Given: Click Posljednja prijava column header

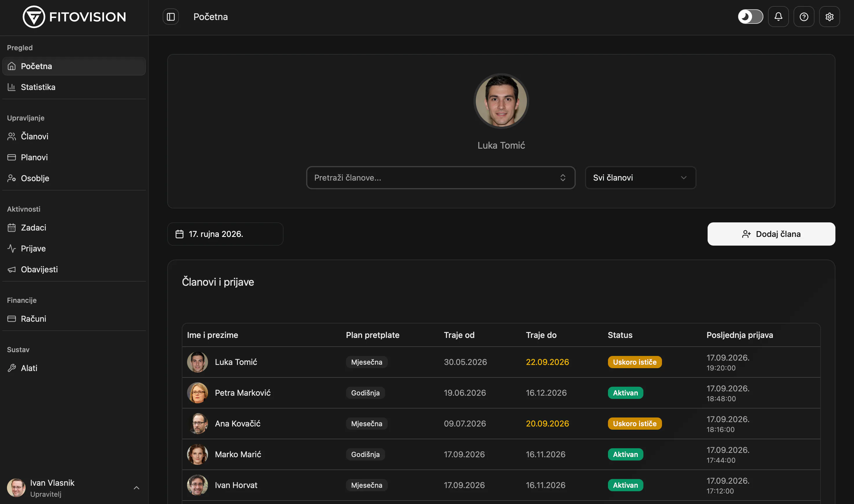Looking at the screenshot, I should coord(740,335).
